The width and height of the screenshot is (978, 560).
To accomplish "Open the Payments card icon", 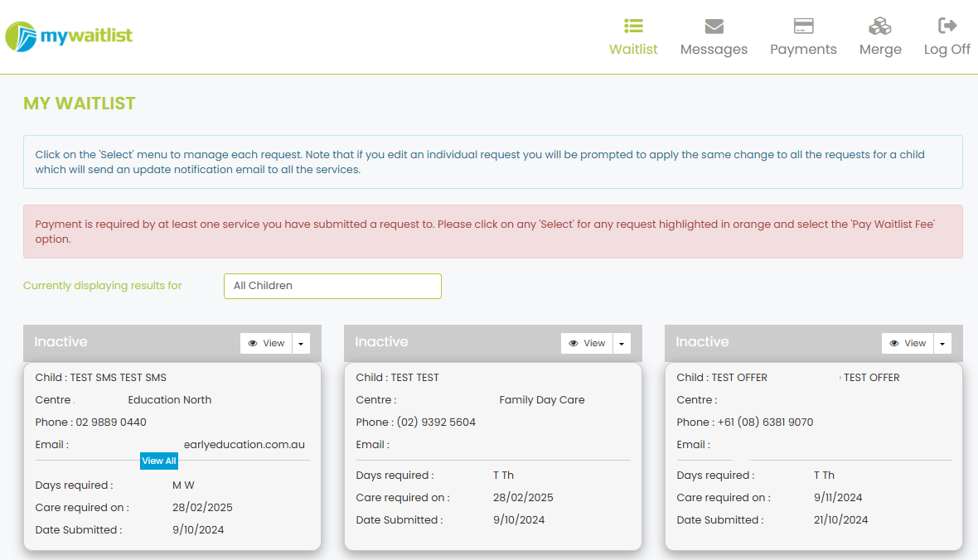I will pyautogui.click(x=803, y=26).
